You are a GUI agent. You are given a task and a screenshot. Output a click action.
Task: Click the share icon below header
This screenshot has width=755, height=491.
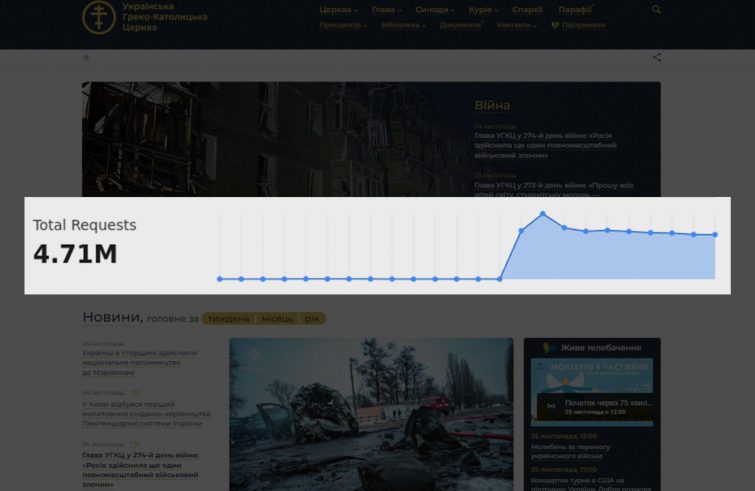pos(656,58)
